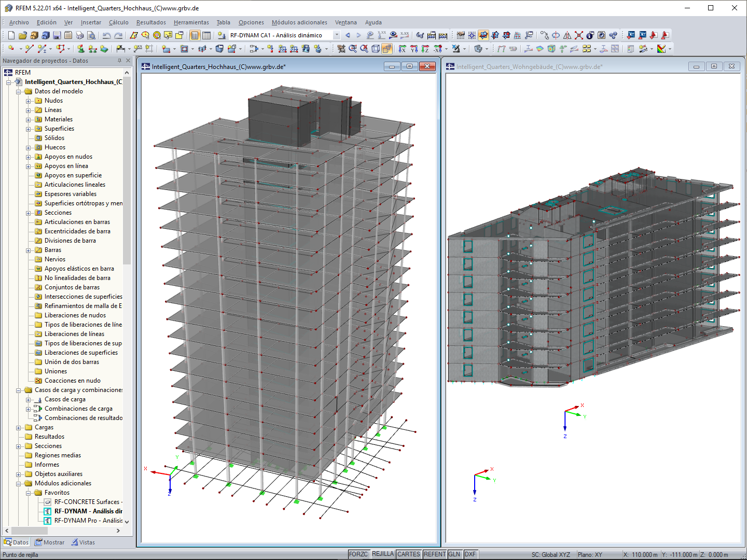Expand the Nudos tree node
Screen dimensions: 747x560
[x=29, y=101]
